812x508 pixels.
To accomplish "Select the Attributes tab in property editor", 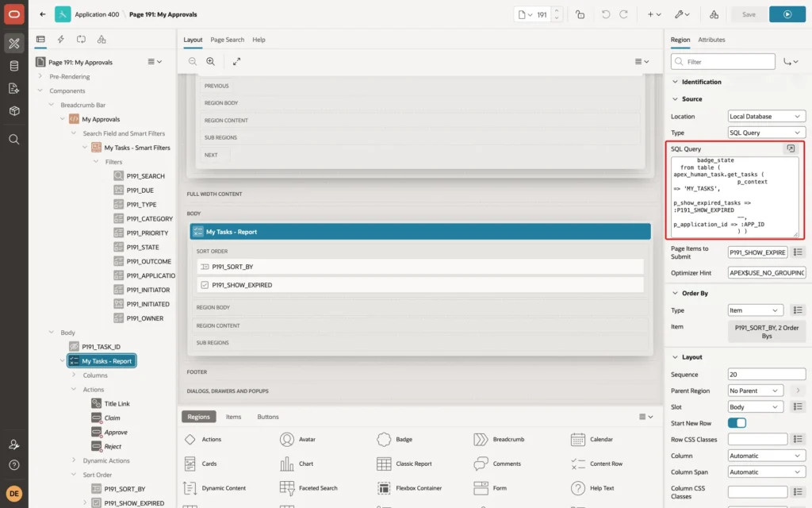I will coord(711,40).
